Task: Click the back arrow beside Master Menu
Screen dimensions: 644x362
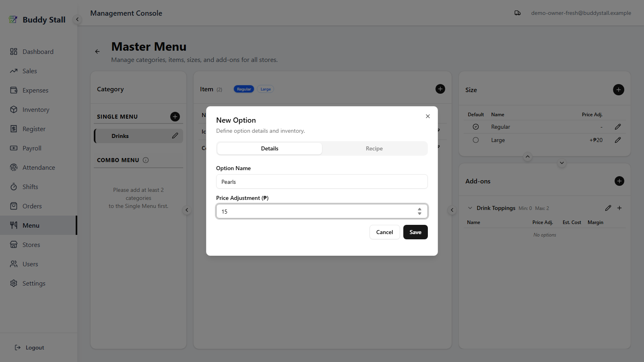Action: click(x=97, y=51)
